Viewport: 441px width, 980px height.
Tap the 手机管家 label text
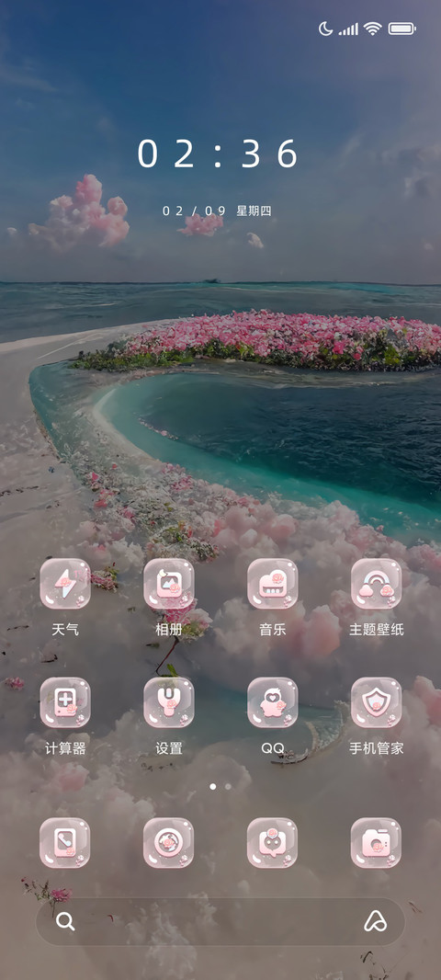click(x=376, y=748)
